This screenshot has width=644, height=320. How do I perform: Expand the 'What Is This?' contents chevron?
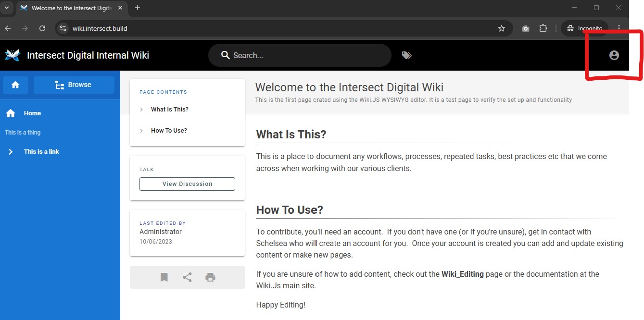[x=141, y=110]
